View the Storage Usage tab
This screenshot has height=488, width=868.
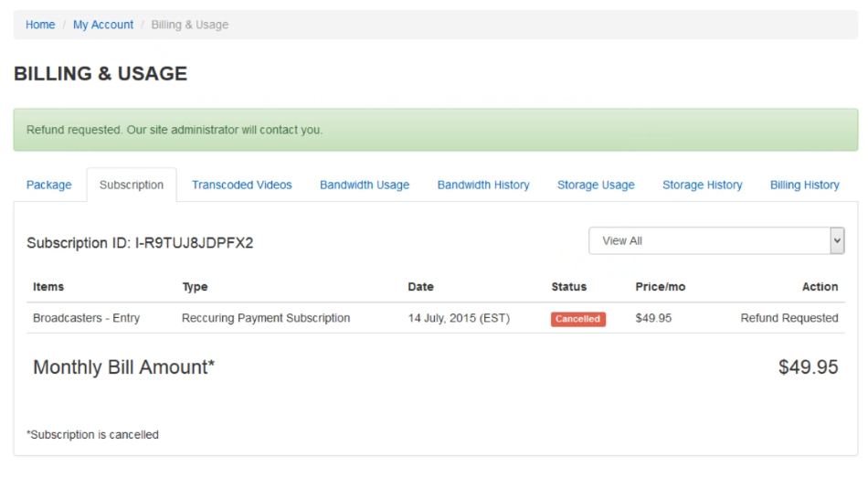pyautogui.click(x=596, y=185)
